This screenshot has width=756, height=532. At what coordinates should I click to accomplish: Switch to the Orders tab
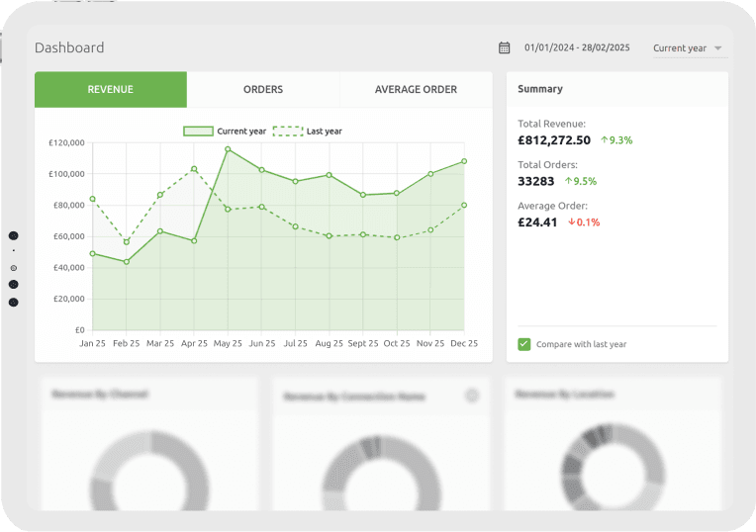pos(263,89)
